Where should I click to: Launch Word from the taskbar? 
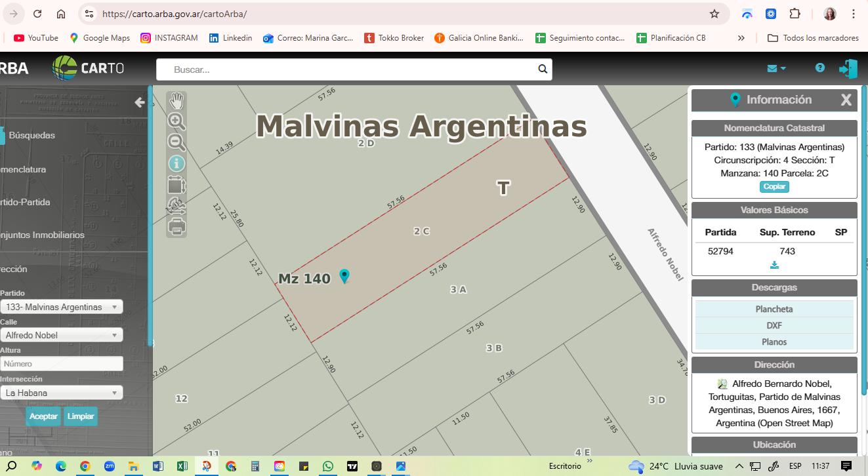click(x=157, y=466)
